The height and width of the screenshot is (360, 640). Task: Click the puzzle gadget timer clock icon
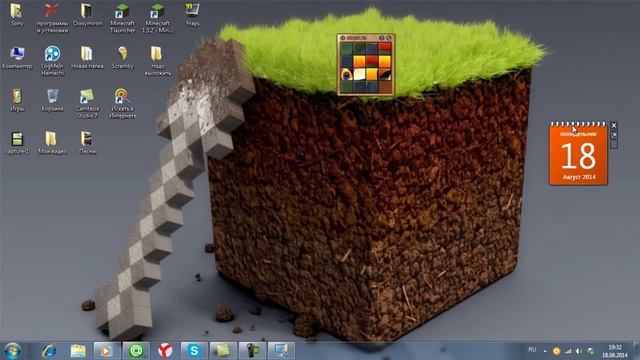343,38
